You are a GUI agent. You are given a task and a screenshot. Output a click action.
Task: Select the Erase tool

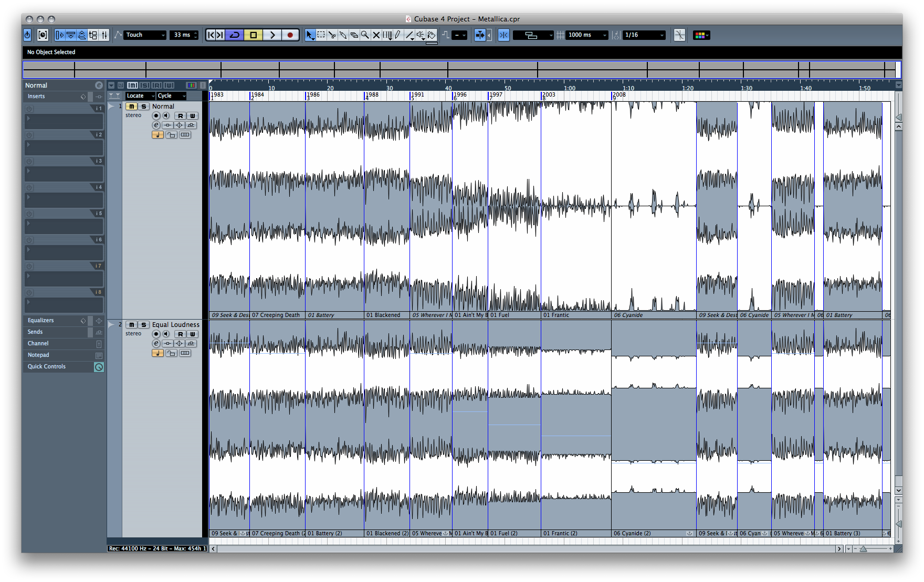point(354,35)
